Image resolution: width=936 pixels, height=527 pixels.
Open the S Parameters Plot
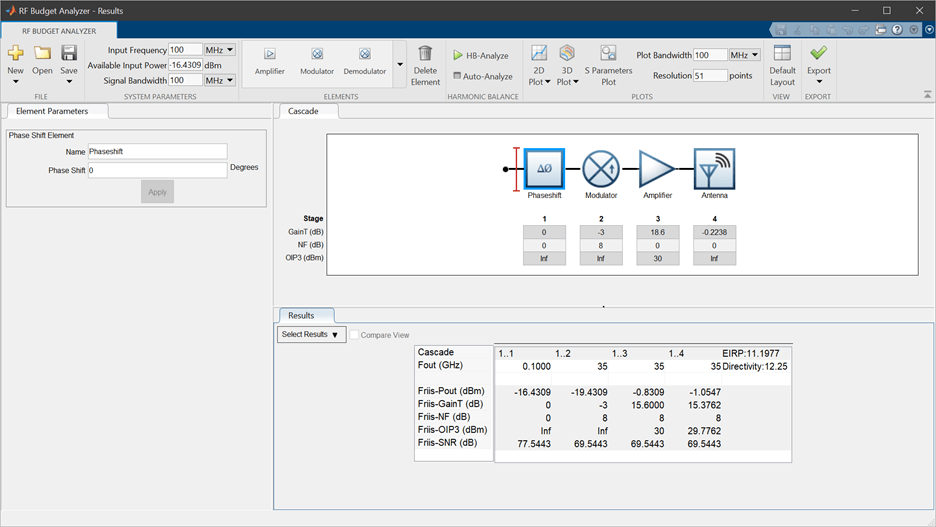pos(608,65)
